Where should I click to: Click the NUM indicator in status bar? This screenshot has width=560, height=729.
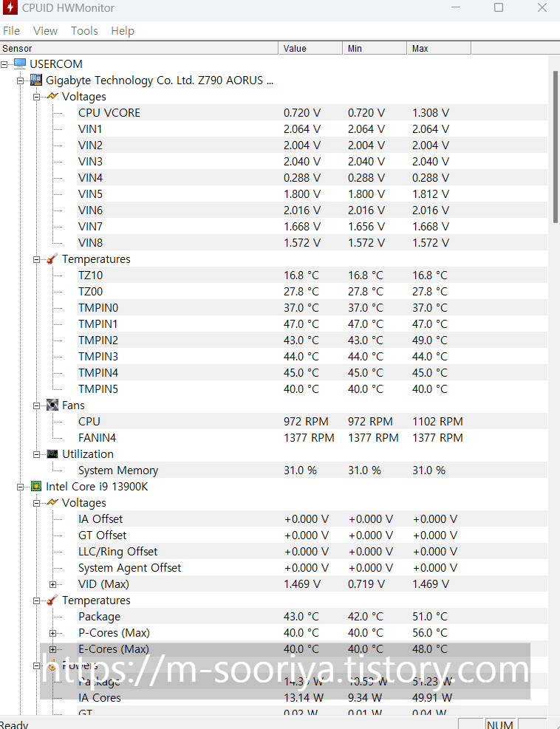[x=500, y=725]
